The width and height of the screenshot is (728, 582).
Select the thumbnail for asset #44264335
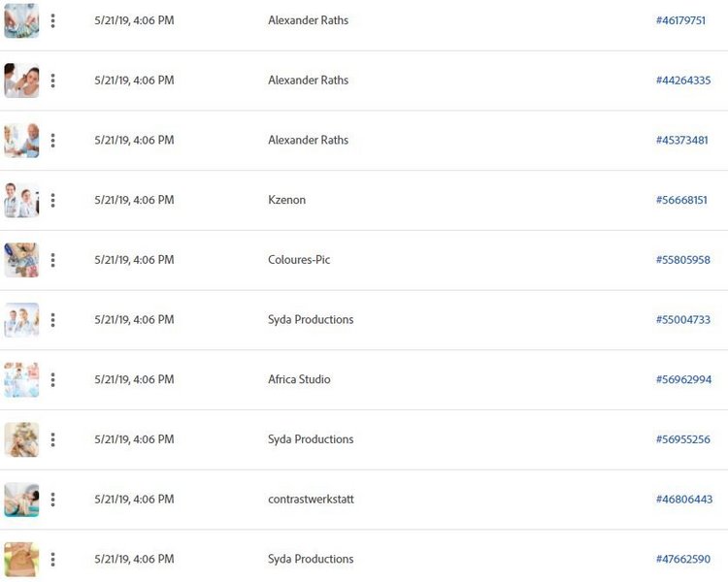tap(21, 81)
